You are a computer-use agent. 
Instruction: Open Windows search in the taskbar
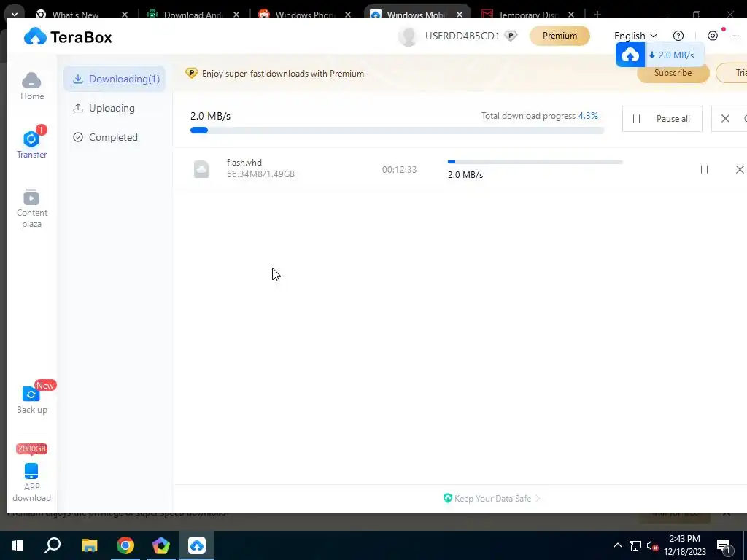pyautogui.click(x=53, y=545)
